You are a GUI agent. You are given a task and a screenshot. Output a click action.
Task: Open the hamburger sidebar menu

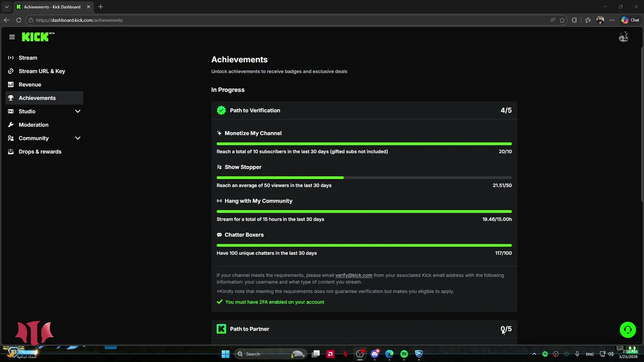[x=12, y=37]
